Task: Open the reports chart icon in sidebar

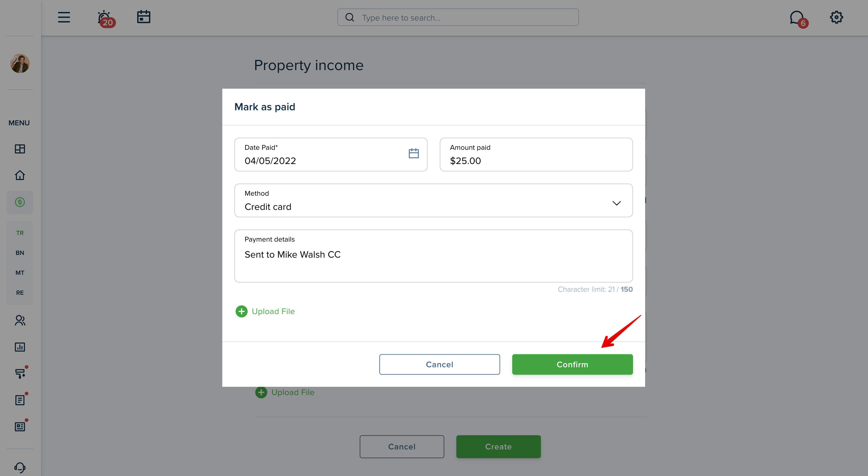Action: (x=20, y=347)
